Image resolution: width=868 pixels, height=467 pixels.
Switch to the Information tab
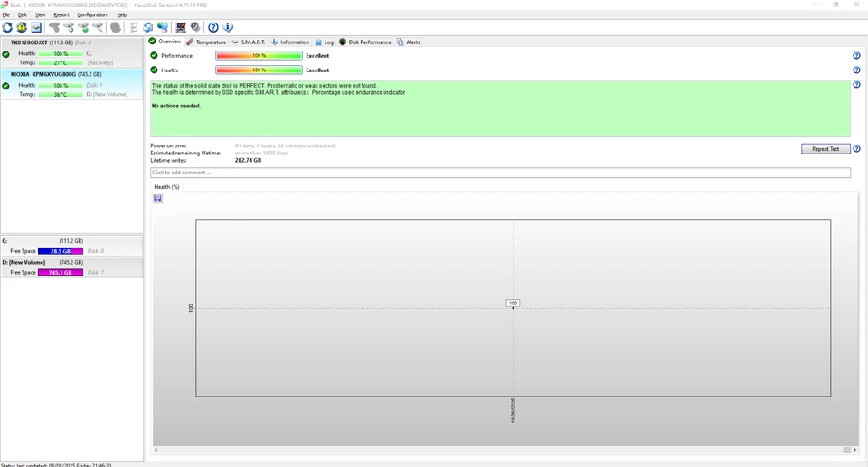coord(289,42)
